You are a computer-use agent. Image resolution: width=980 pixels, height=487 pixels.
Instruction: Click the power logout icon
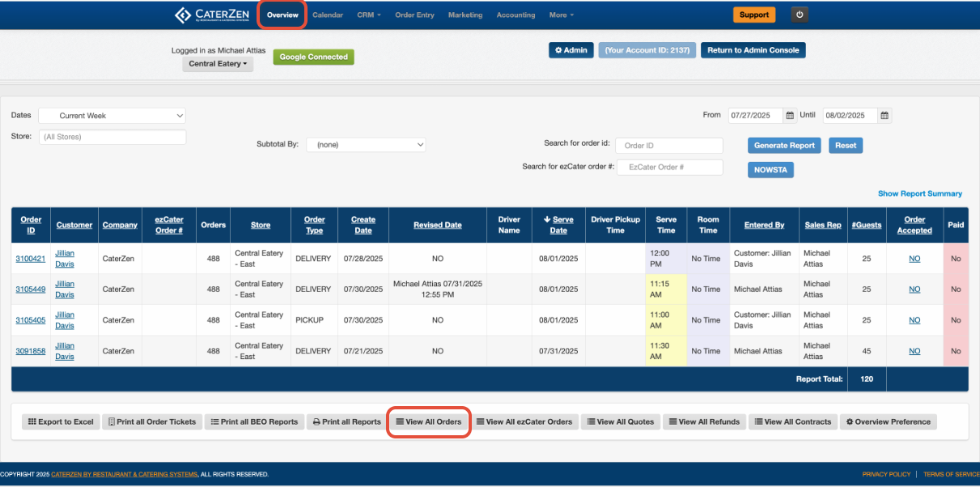pyautogui.click(x=800, y=15)
